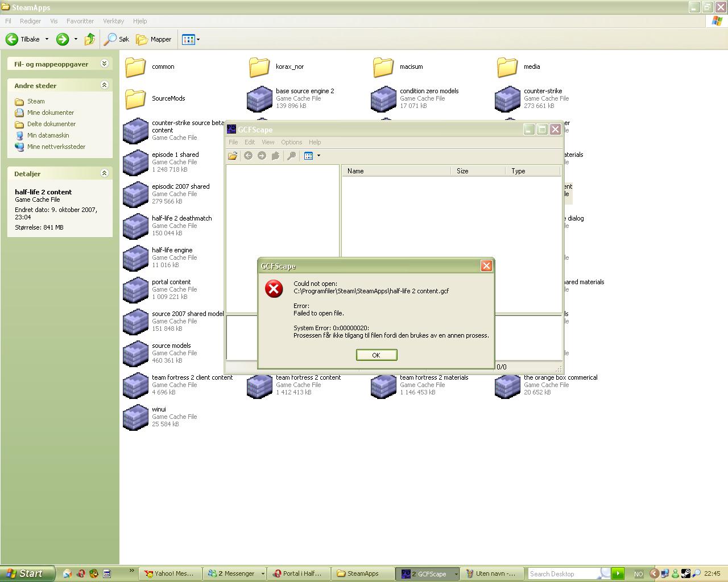Click the Search Desktop input field
This screenshot has width=728, height=582.
(x=563, y=573)
